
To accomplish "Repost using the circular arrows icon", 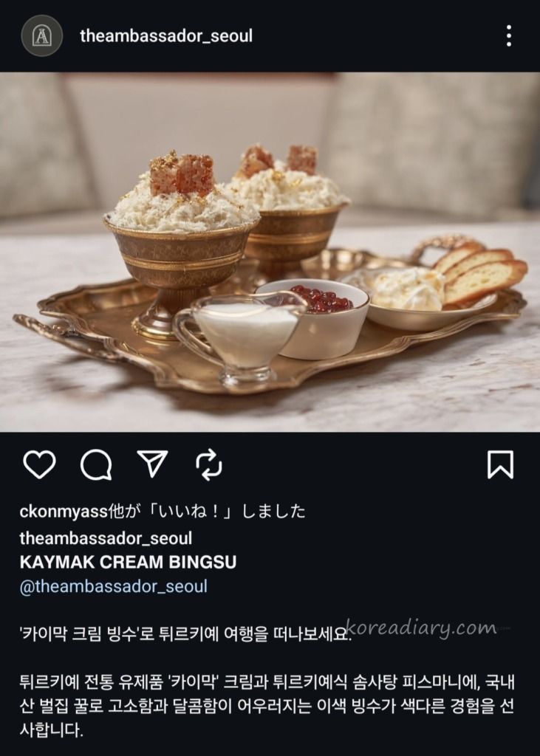I will 209,465.
